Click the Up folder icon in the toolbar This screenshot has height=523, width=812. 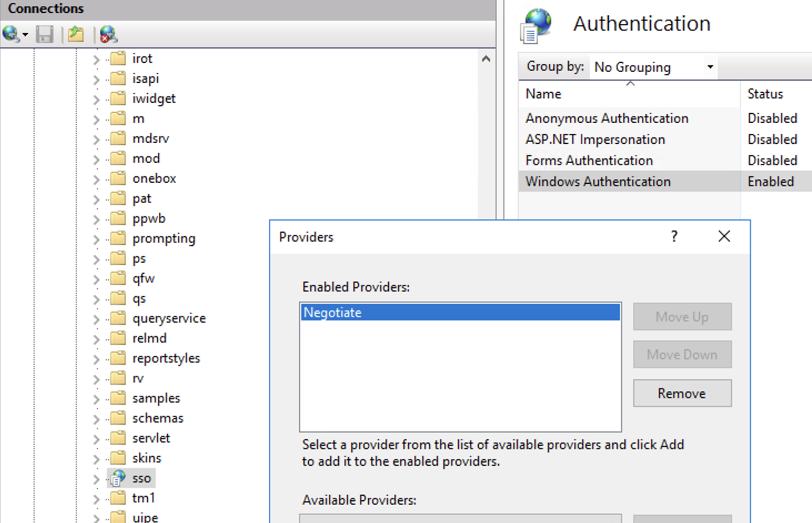tap(76, 34)
